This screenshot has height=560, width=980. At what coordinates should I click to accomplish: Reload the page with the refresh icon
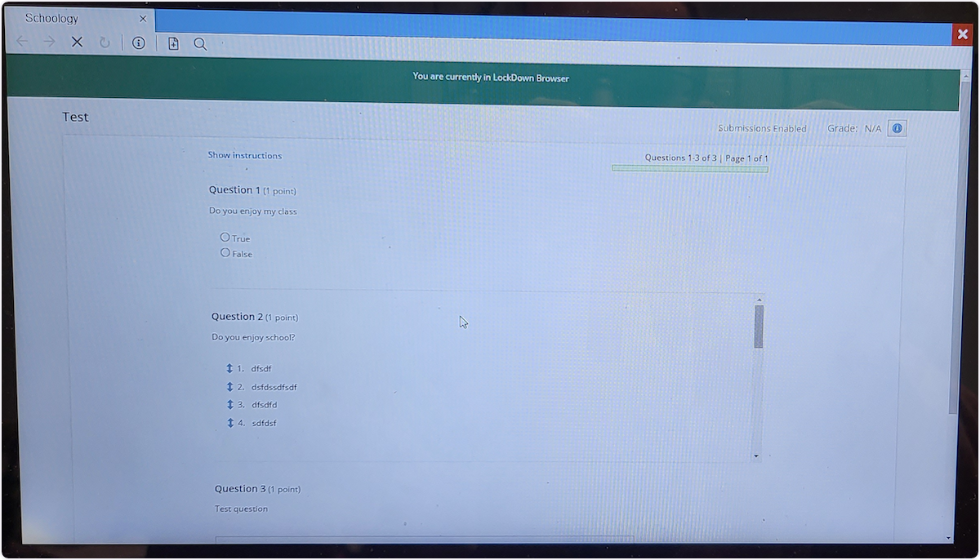tap(105, 42)
